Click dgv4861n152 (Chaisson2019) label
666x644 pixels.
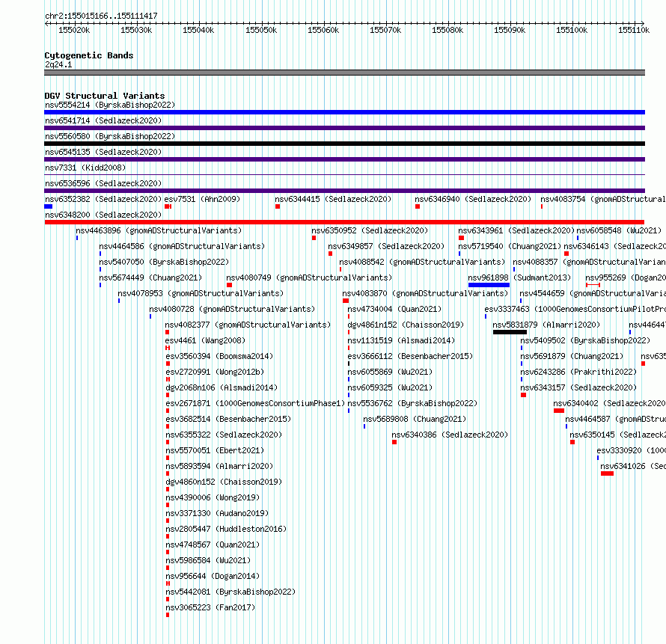(406, 325)
